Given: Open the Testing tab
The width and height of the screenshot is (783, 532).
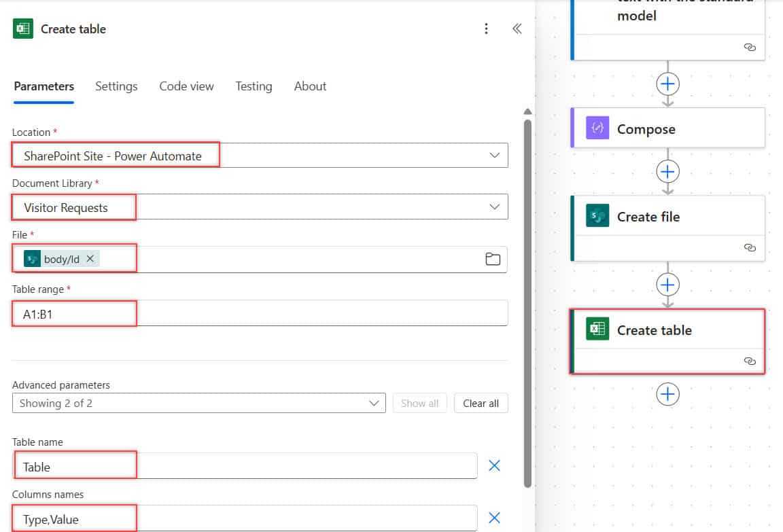Looking at the screenshot, I should (x=254, y=86).
